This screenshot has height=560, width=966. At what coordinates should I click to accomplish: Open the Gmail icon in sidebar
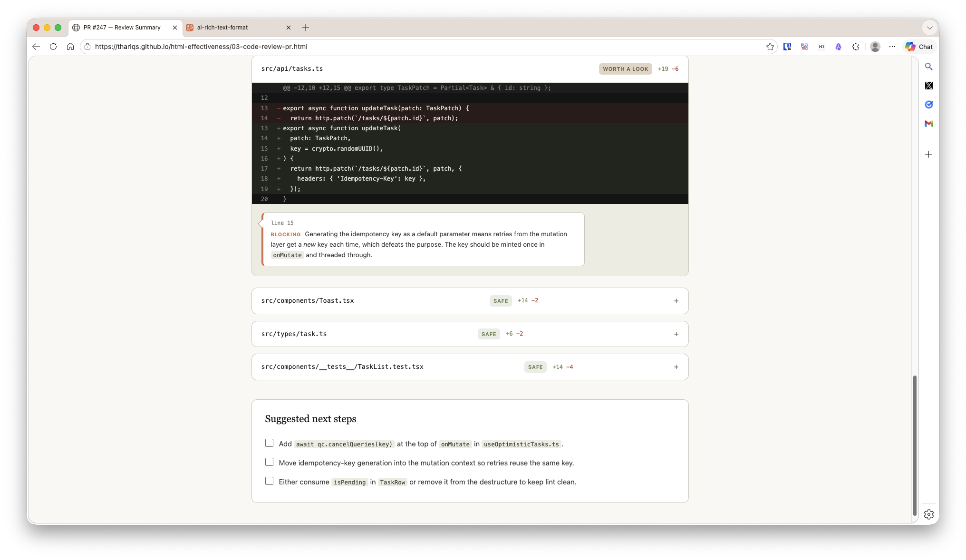pos(928,124)
